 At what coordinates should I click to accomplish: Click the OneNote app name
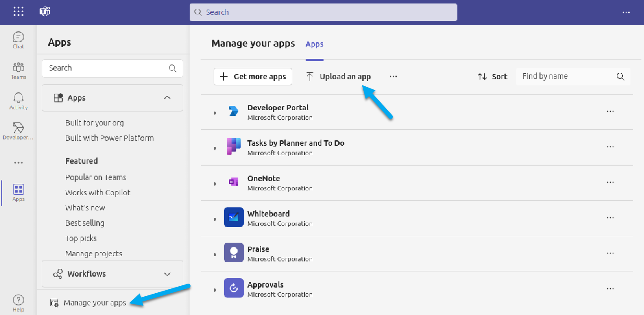(x=263, y=179)
